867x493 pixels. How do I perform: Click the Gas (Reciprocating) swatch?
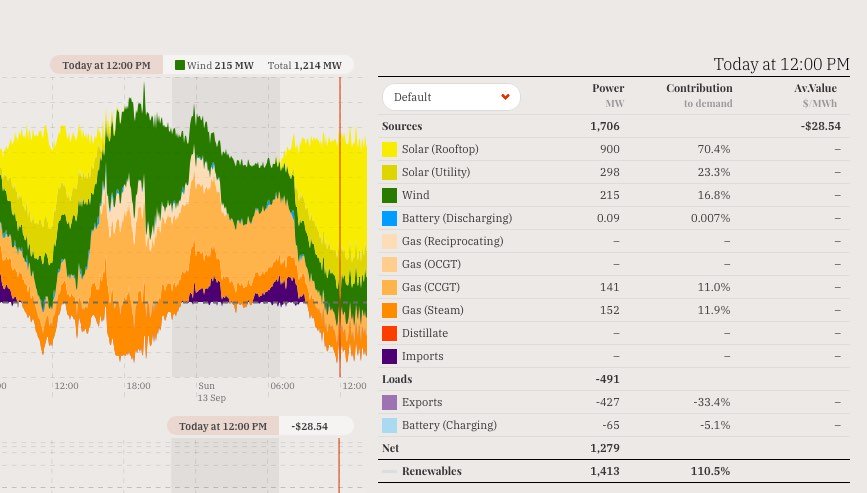389,241
